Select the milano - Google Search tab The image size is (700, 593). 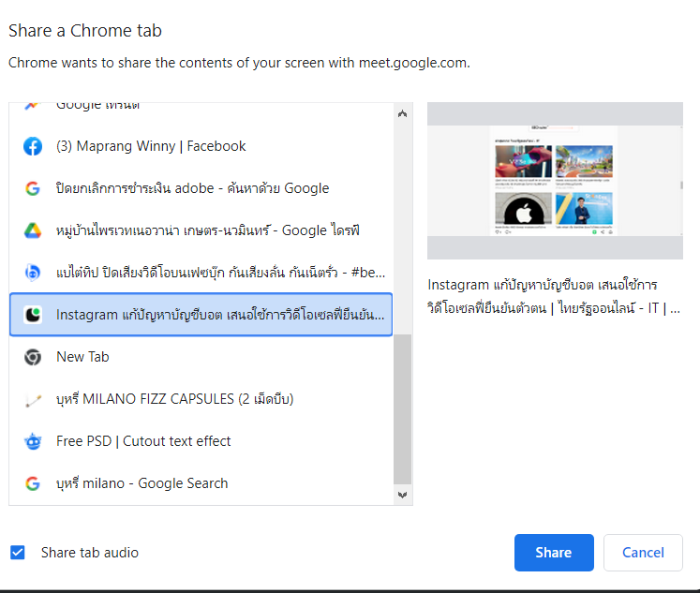point(201,483)
